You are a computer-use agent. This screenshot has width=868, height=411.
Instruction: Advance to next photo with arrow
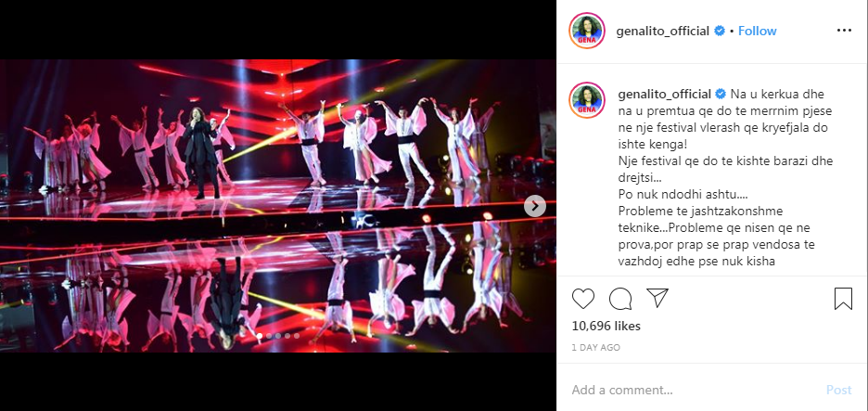point(535,206)
